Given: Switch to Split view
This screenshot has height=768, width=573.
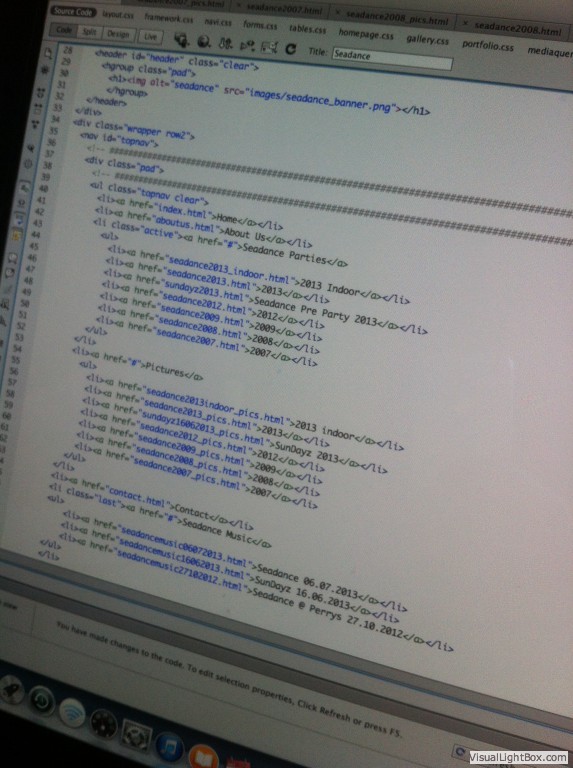Looking at the screenshot, I should [x=89, y=32].
